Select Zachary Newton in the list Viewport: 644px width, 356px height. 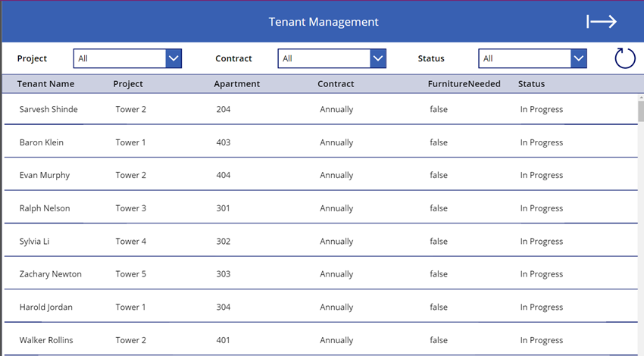51,274
